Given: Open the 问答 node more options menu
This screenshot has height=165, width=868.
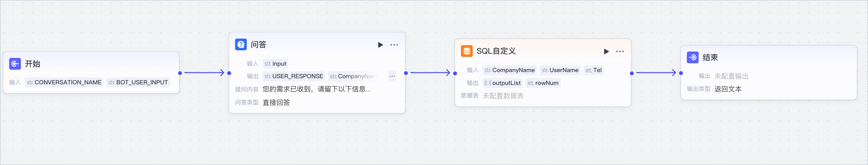Looking at the screenshot, I should pos(394,45).
